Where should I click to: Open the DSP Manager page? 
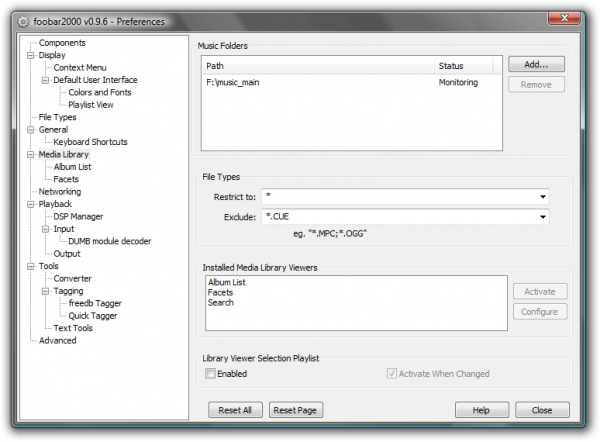click(78, 216)
